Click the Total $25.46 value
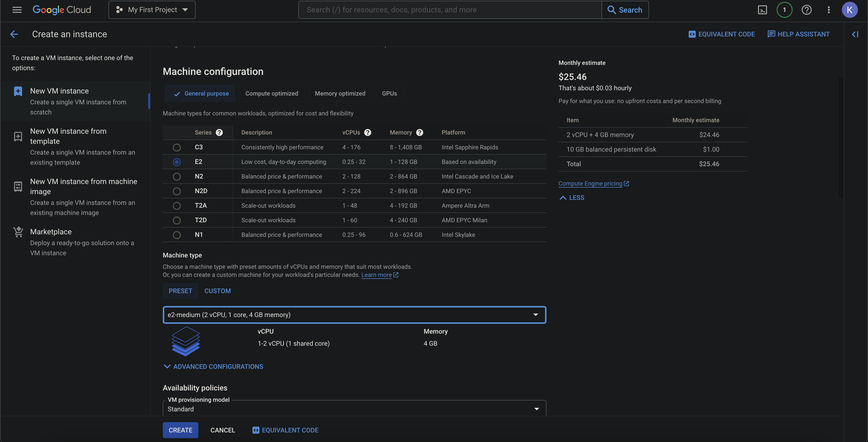 coord(709,164)
